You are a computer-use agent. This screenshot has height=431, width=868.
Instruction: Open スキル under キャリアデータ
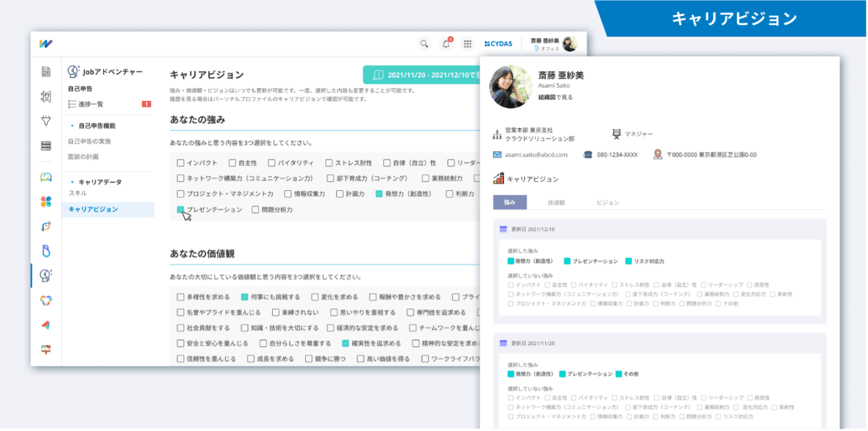[77, 193]
